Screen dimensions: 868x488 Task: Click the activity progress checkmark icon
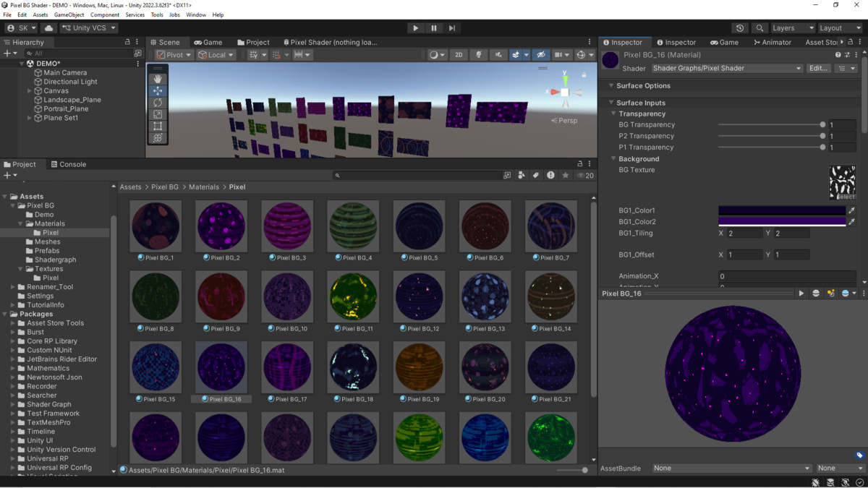click(859, 482)
